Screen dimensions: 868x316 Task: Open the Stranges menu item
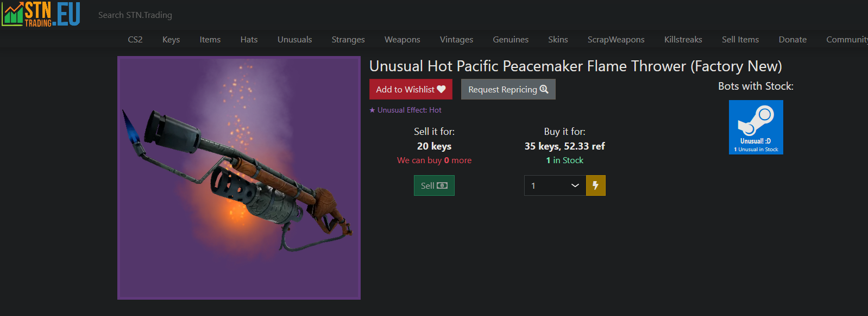coord(348,40)
